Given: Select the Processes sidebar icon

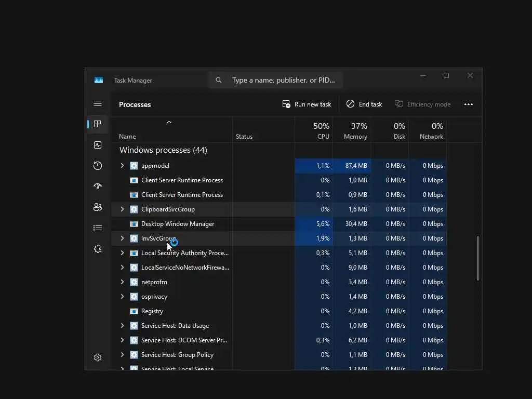Looking at the screenshot, I should pos(98,124).
